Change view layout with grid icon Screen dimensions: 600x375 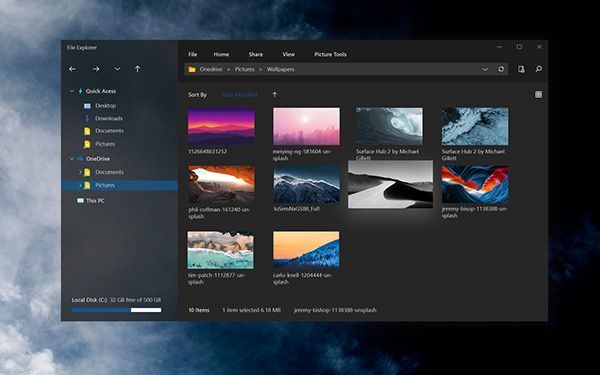point(538,95)
